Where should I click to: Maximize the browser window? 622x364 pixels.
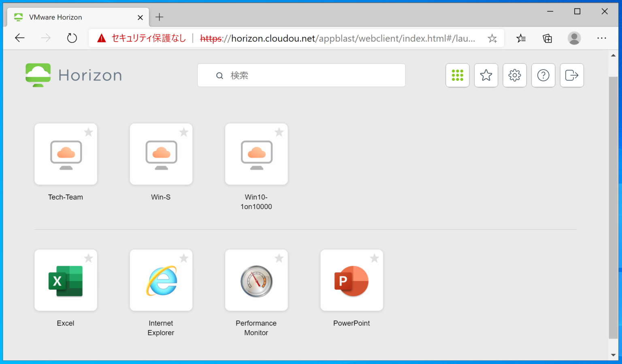coord(577,11)
